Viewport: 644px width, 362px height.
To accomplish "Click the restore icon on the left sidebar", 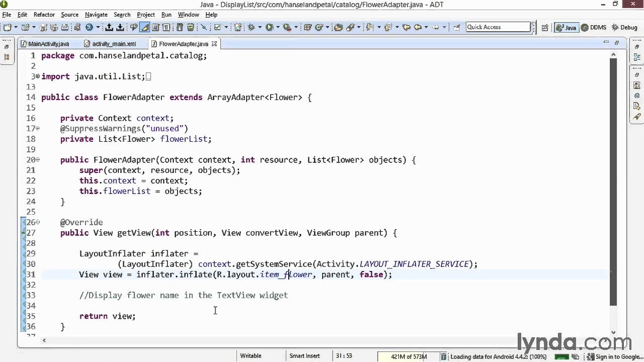I will [7, 46].
